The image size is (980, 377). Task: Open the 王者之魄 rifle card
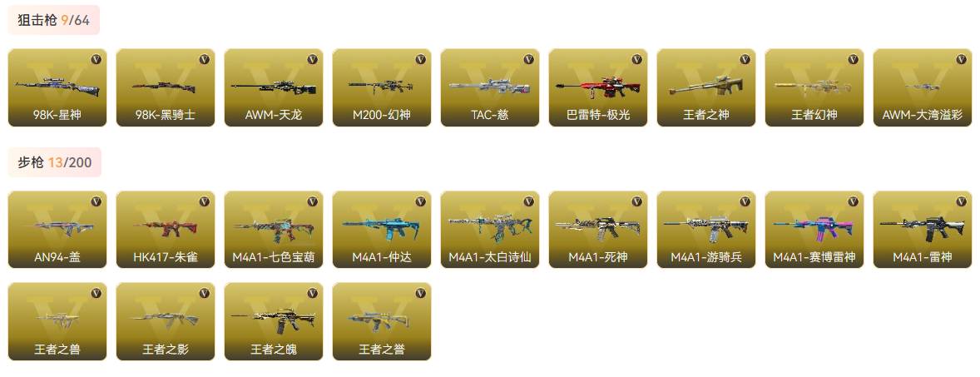click(274, 321)
